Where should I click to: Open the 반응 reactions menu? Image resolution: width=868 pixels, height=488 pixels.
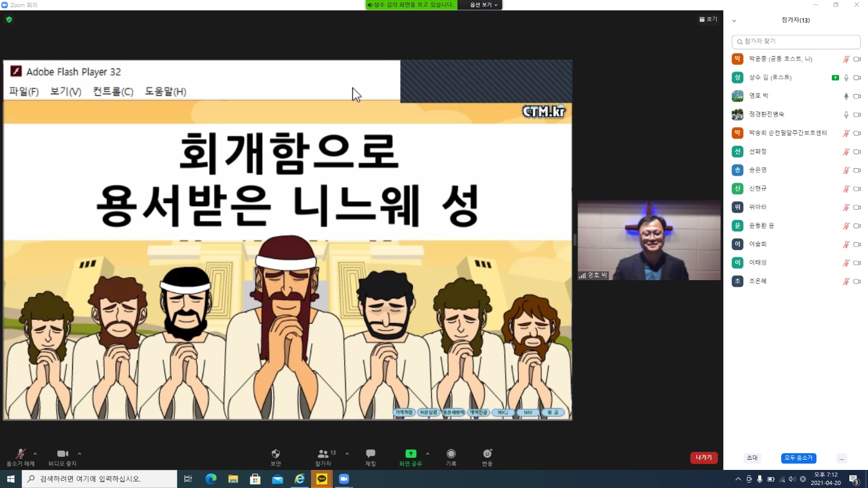[x=487, y=457]
